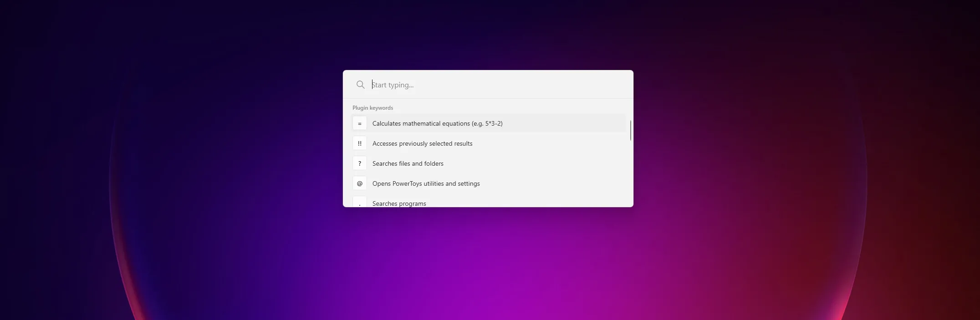Click the 'Plugin keywords' header label
This screenshot has width=980, height=320.
click(373, 108)
